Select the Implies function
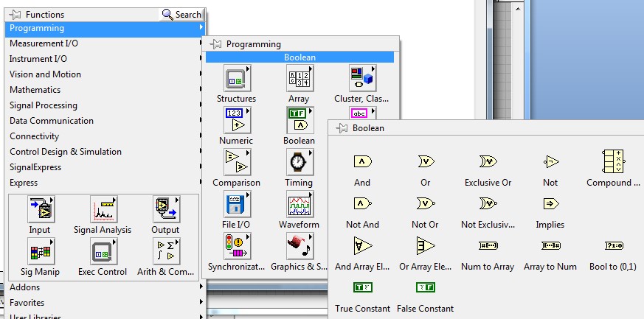 (550, 203)
